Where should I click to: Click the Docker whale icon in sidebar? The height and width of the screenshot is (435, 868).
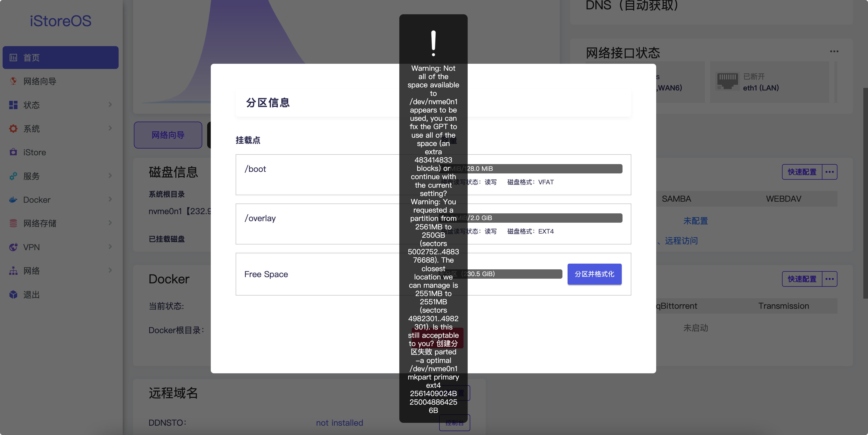click(x=13, y=200)
